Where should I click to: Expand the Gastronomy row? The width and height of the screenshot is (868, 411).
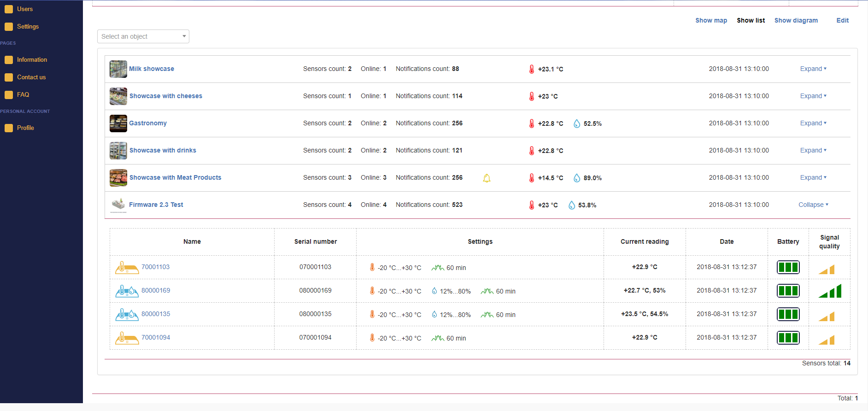[x=813, y=123]
